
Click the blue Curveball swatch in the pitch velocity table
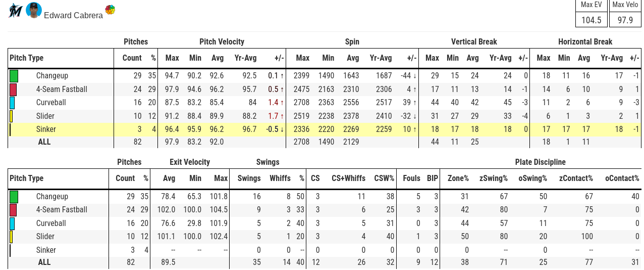[x=12, y=103]
